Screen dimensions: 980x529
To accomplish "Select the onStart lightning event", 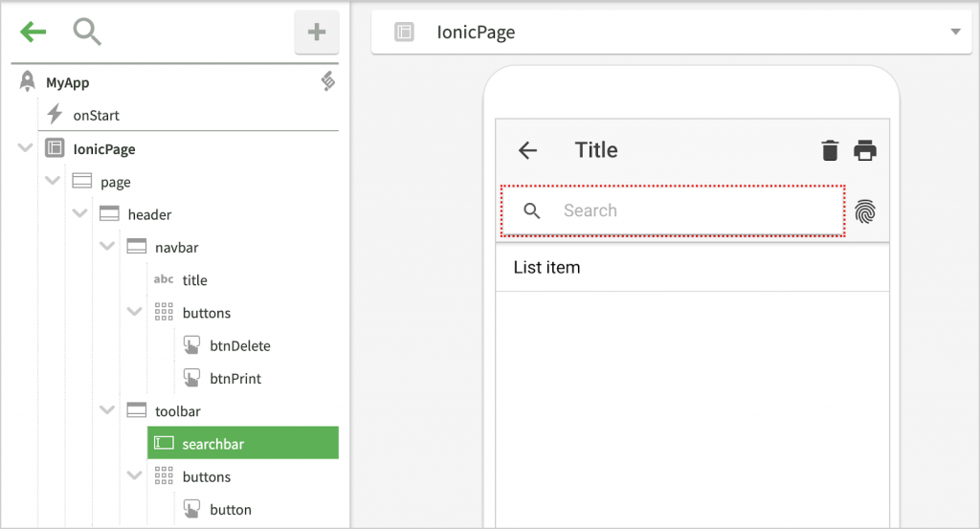I will (x=96, y=116).
